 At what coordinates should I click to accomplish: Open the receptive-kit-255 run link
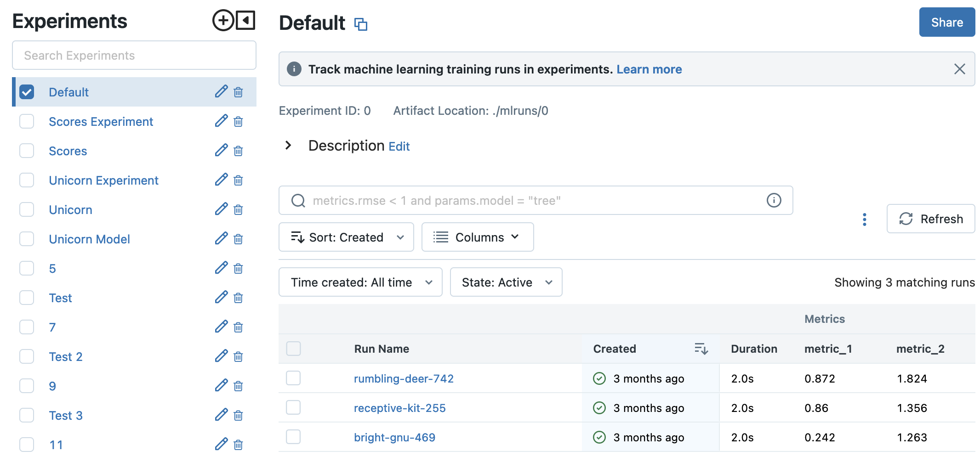(399, 408)
